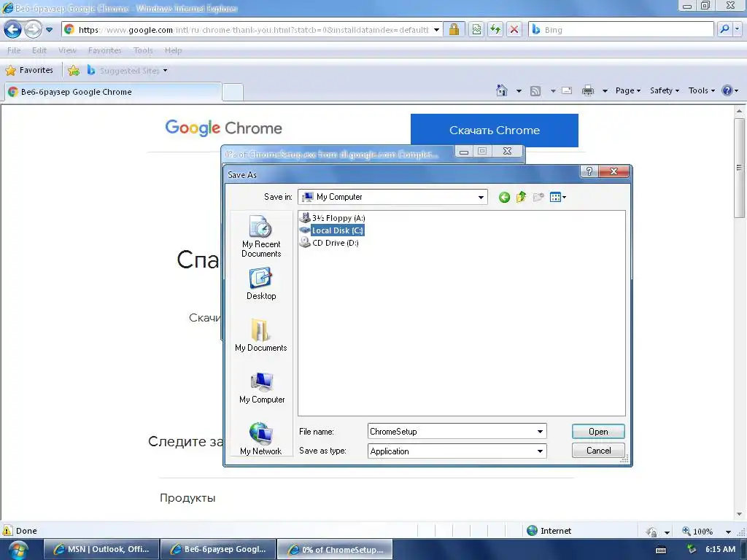Expand the address bar URL history dropdown

coord(436,29)
